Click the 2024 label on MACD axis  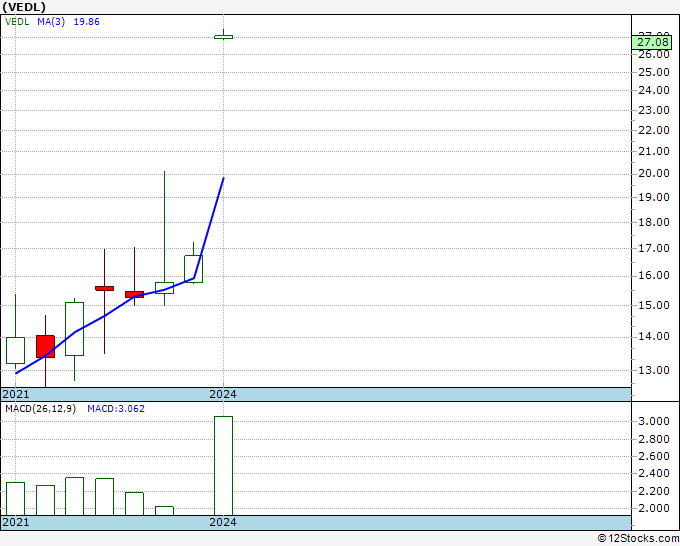point(223,522)
